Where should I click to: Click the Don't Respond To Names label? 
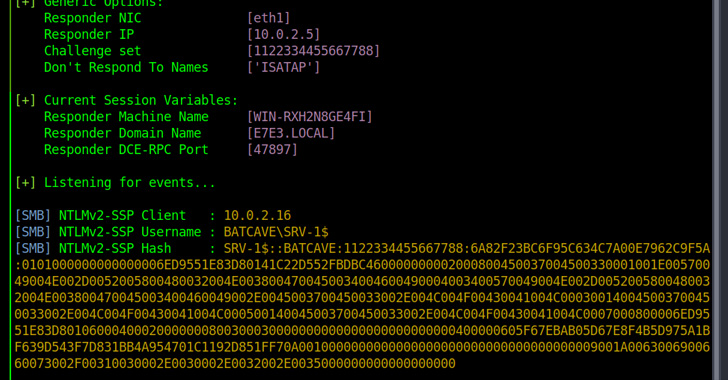[x=126, y=67]
